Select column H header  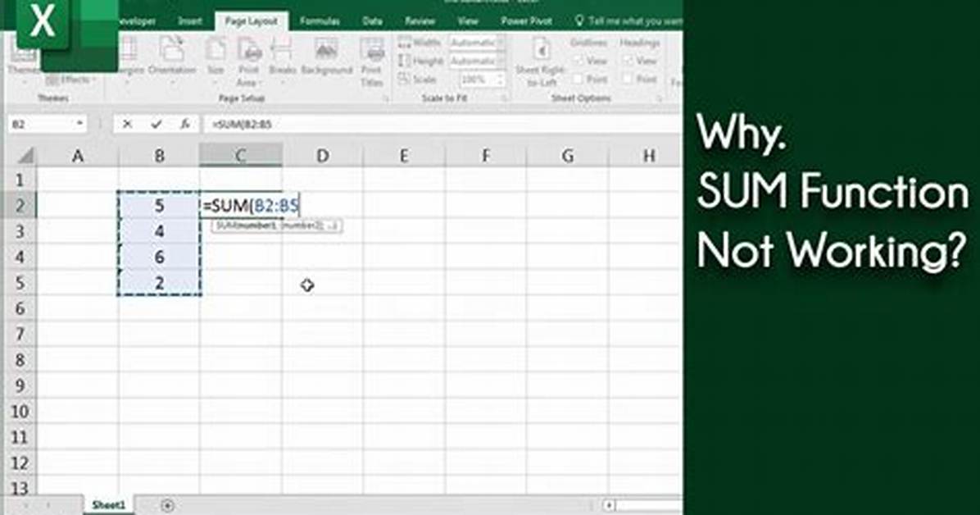646,155
